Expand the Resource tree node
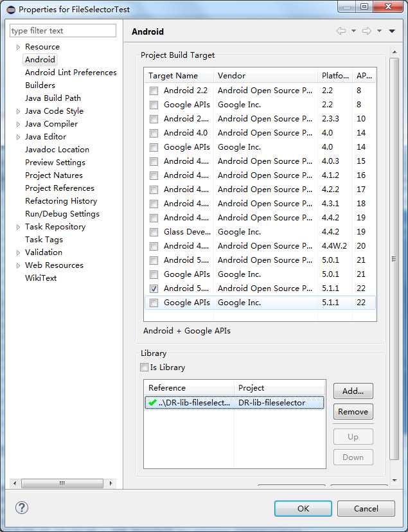This screenshot has height=532, width=408. click(x=18, y=47)
